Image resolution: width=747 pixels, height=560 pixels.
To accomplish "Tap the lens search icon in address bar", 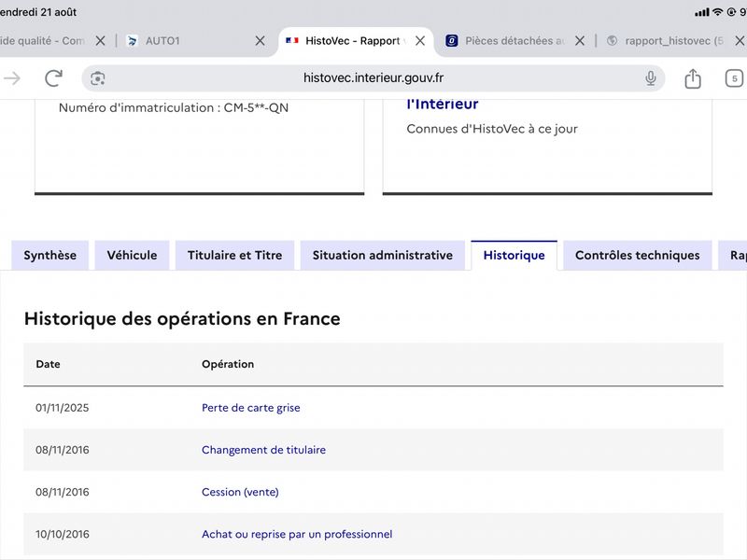I will (98, 78).
